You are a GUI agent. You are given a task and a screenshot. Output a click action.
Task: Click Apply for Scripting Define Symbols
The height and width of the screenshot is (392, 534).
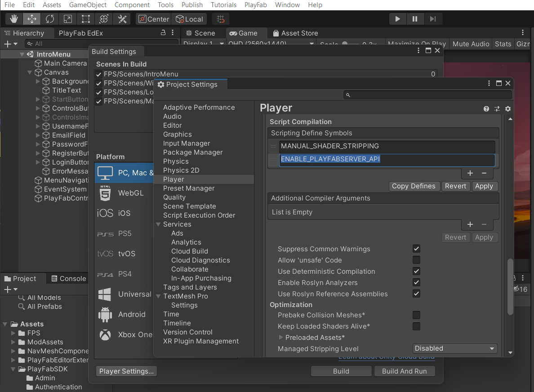(484, 187)
